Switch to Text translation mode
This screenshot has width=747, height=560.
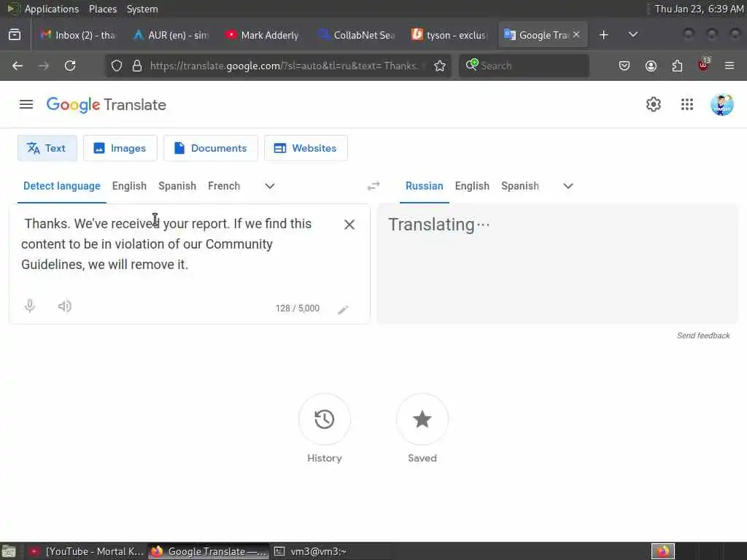tap(47, 148)
